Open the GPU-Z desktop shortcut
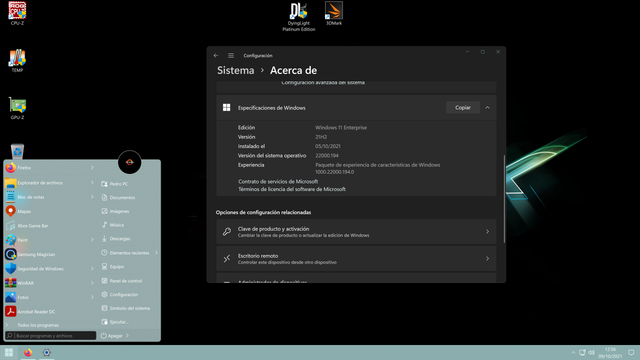Screen dimensions: 640x360 (17, 108)
